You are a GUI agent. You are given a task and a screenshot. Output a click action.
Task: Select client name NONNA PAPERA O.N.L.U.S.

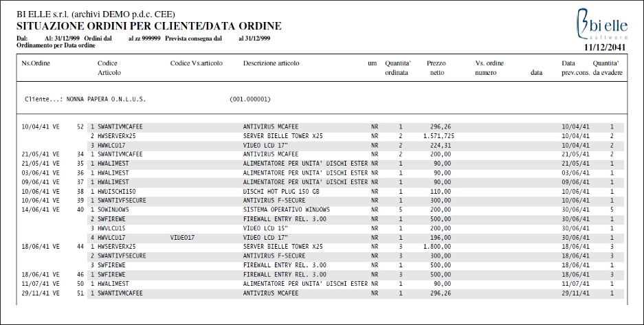click(x=106, y=100)
